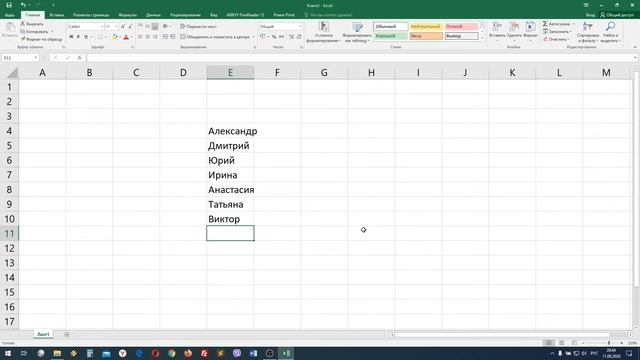Apply the Хороший cell style

tap(391, 36)
